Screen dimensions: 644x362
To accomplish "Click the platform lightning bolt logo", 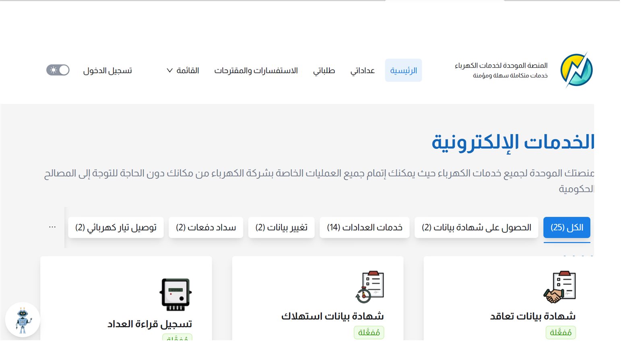I will 577,69.
